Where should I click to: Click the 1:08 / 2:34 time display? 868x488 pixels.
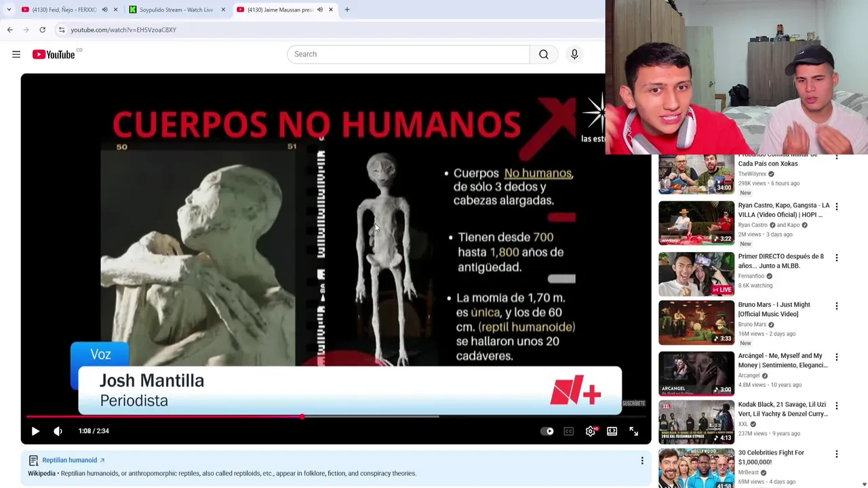click(x=94, y=431)
